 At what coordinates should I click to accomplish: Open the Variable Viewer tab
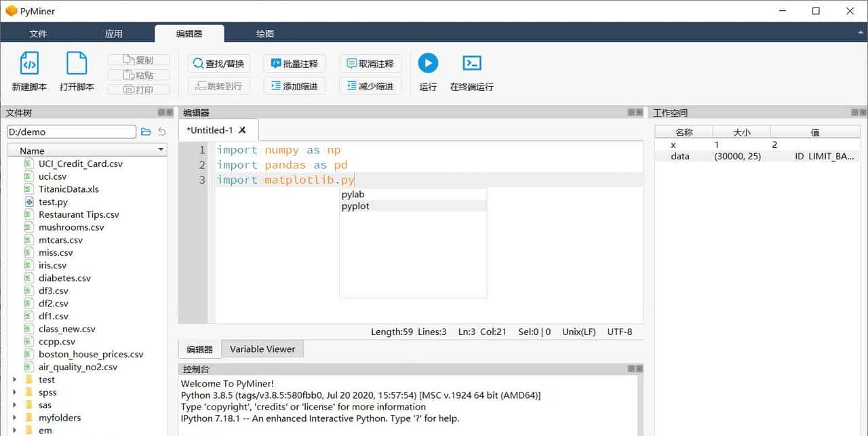(262, 349)
